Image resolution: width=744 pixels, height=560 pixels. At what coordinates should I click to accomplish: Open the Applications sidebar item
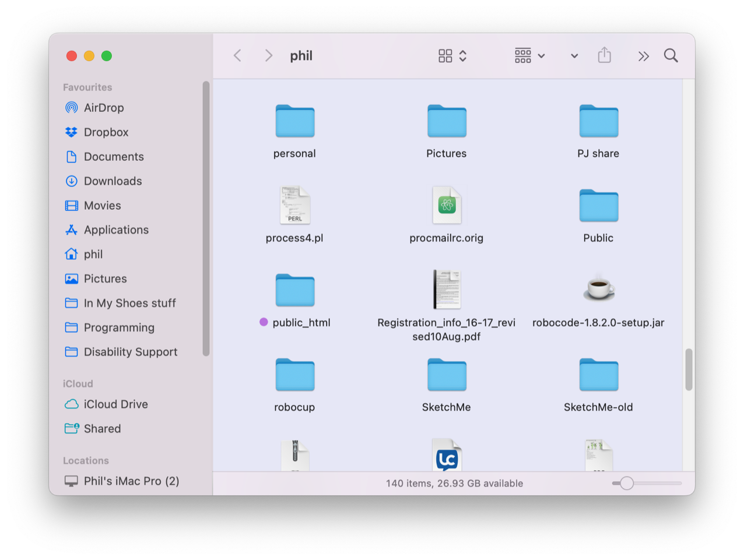(116, 230)
